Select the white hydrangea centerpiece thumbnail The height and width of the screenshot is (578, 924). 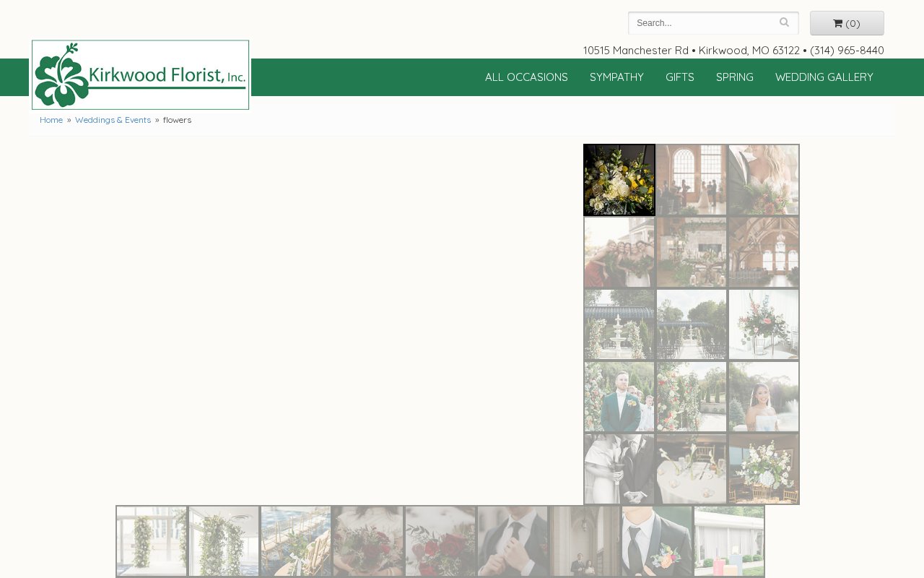pyautogui.click(x=764, y=469)
